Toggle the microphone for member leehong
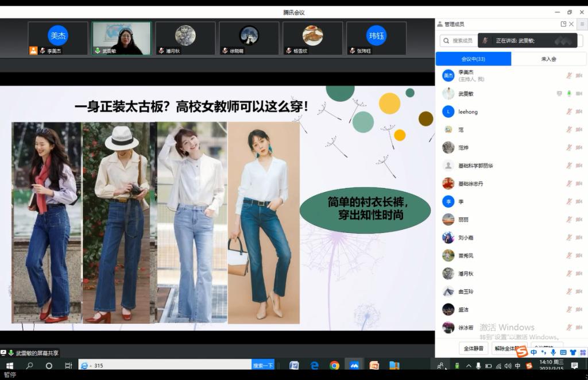This screenshot has width=588, height=380. pos(569,112)
